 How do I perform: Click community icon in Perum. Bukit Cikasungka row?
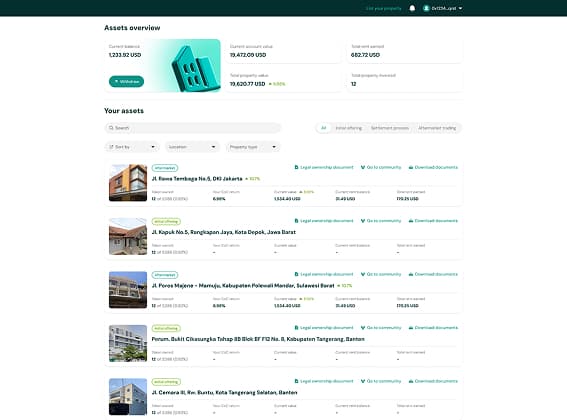[363, 327]
